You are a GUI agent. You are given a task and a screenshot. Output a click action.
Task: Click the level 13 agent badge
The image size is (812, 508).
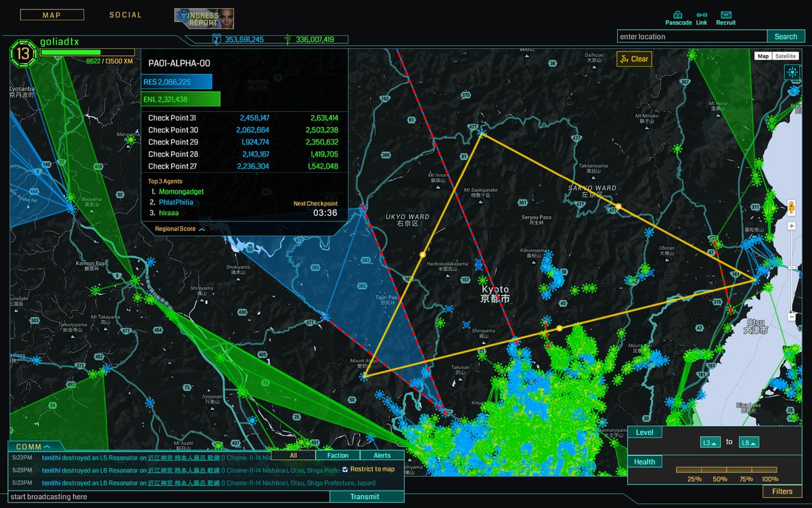(x=22, y=53)
